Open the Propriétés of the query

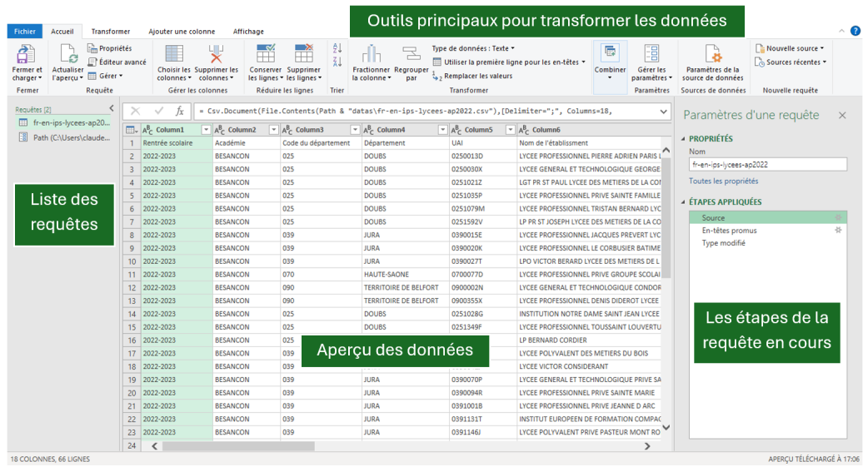[110, 48]
